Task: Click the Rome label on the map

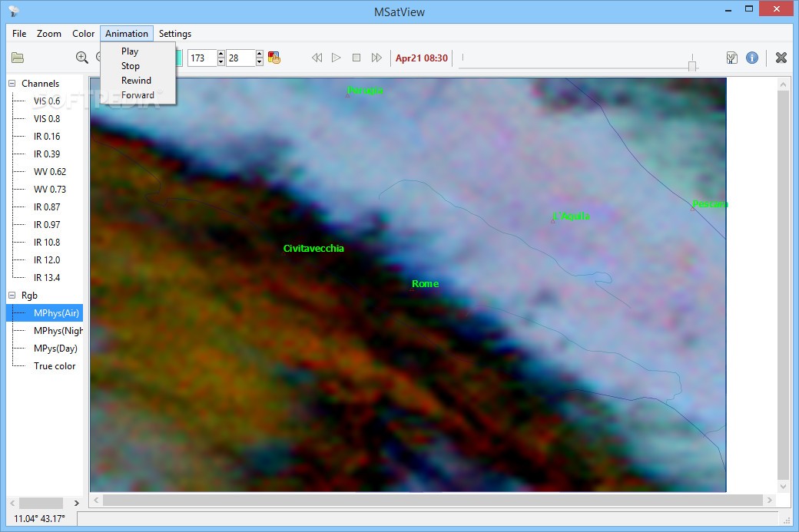Action: (x=425, y=283)
